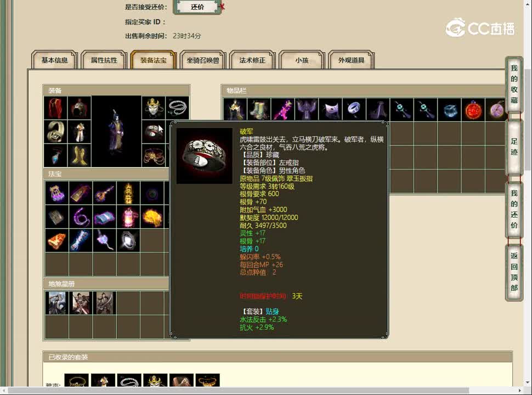Select the gold chain belt equipment slot
The image size is (532, 395).
(154, 155)
